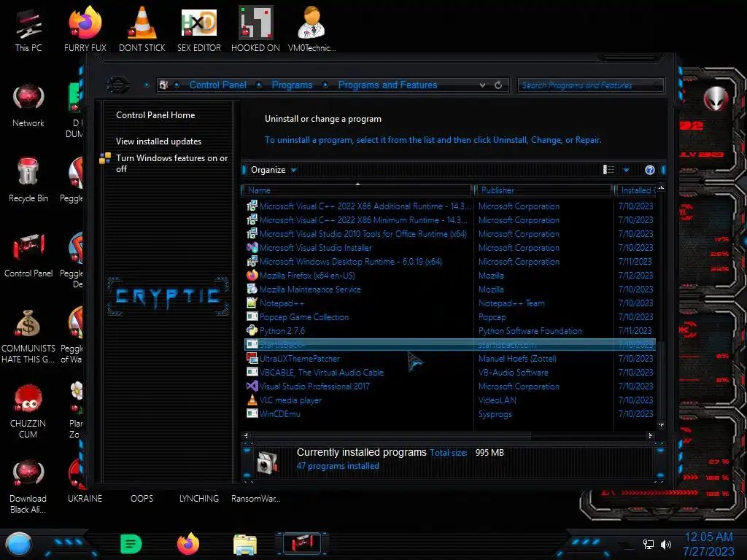
Task: Click the volume speaker tray icon
Action: click(x=666, y=544)
